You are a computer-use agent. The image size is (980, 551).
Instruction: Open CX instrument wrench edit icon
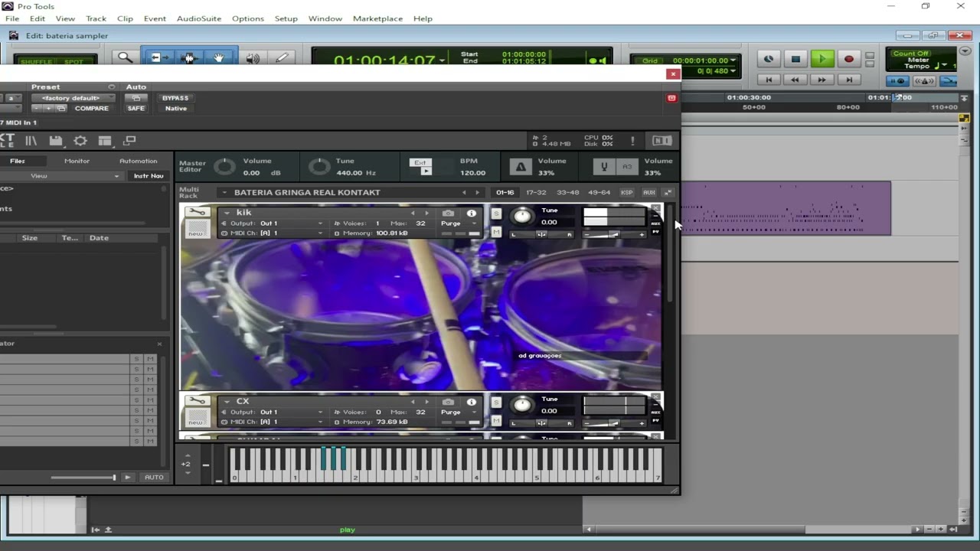pos(196,401)
